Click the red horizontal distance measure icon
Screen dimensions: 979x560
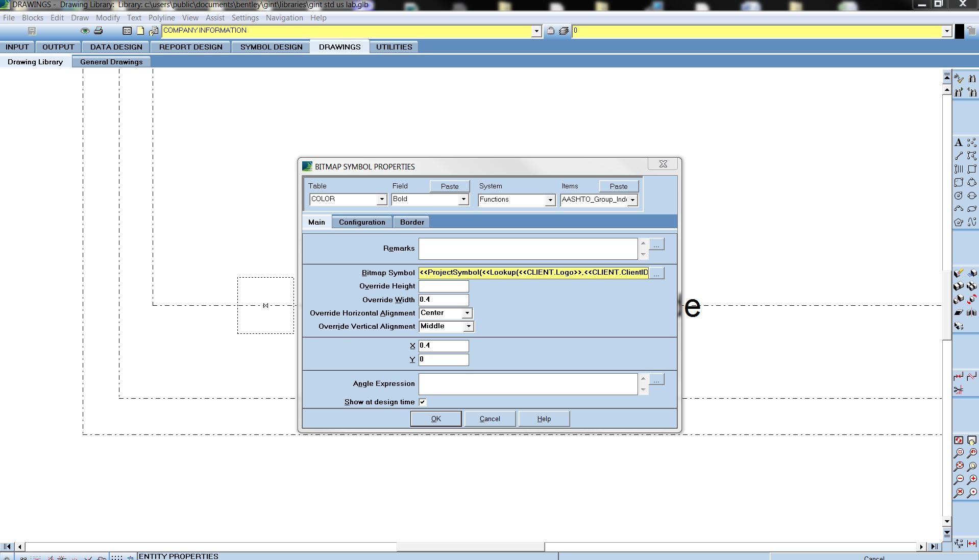tap(972, 544)
